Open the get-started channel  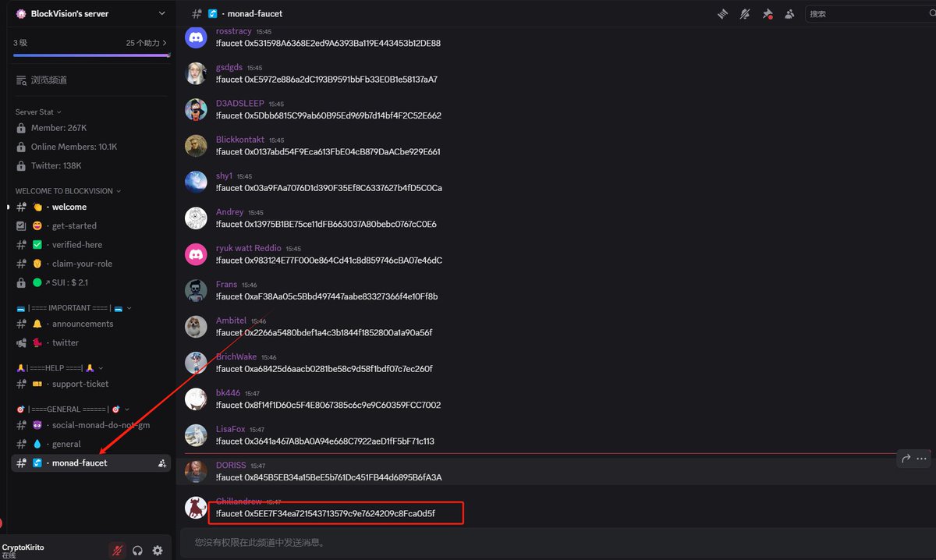[90, 226]
